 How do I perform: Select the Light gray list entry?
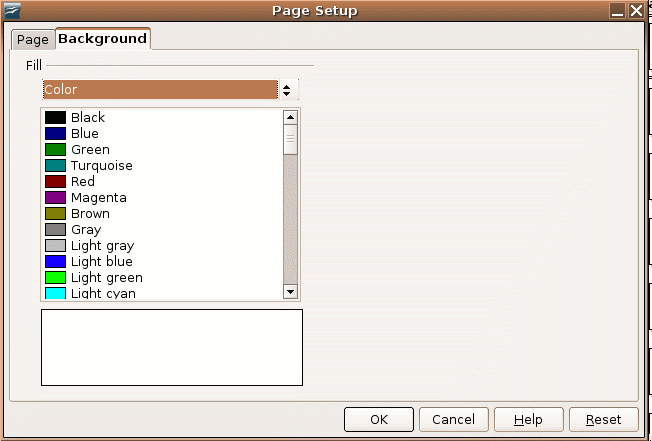[163, 246]
